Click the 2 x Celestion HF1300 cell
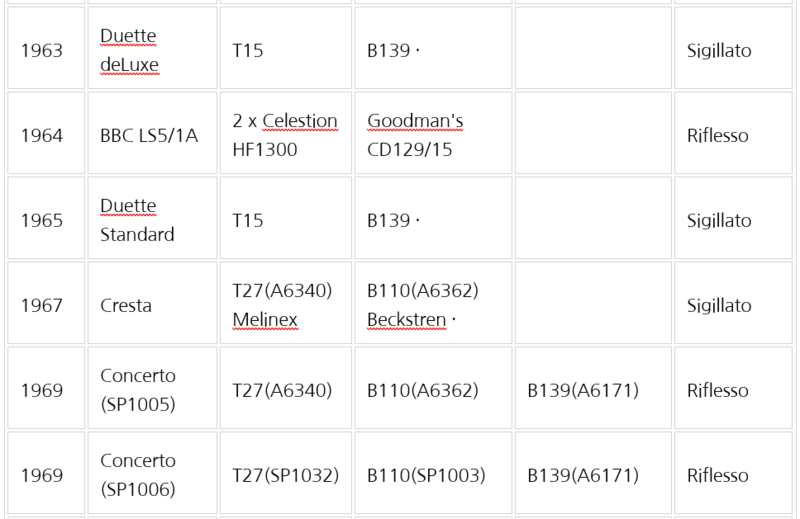800x519 pixels. pos(285,135)
